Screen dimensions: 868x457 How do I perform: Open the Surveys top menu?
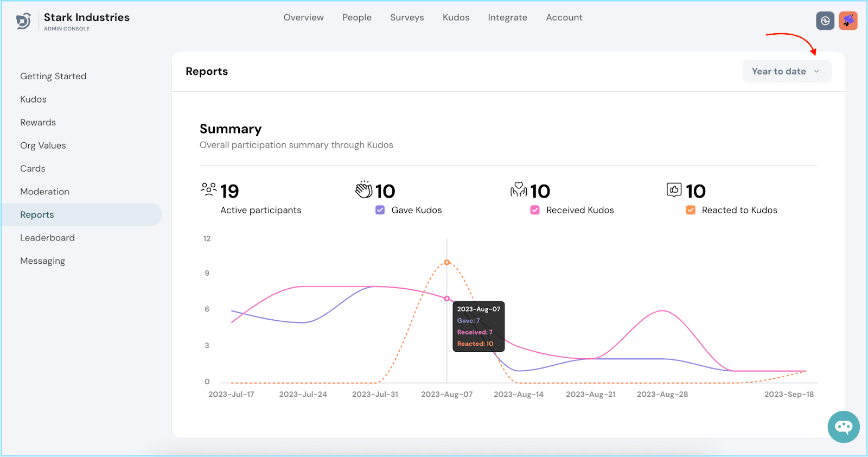[407, 17]
